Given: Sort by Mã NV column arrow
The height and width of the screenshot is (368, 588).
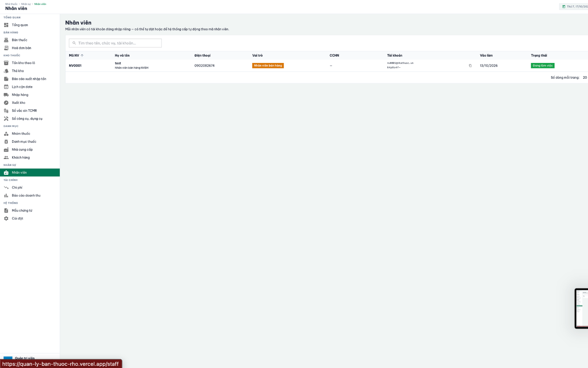Looking at the screenshot, I should (82, 56).
